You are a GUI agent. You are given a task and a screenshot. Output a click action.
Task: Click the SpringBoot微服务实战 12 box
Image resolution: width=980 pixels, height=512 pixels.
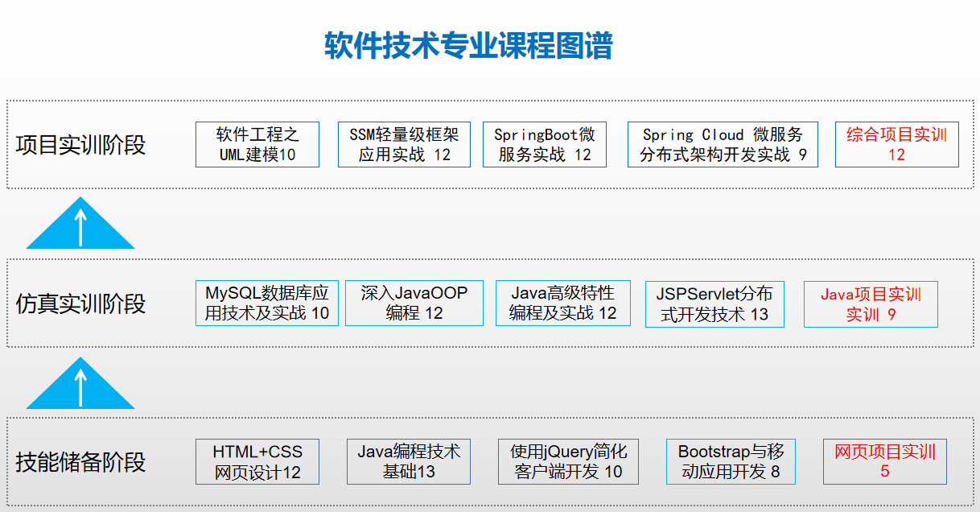[545, 145]
